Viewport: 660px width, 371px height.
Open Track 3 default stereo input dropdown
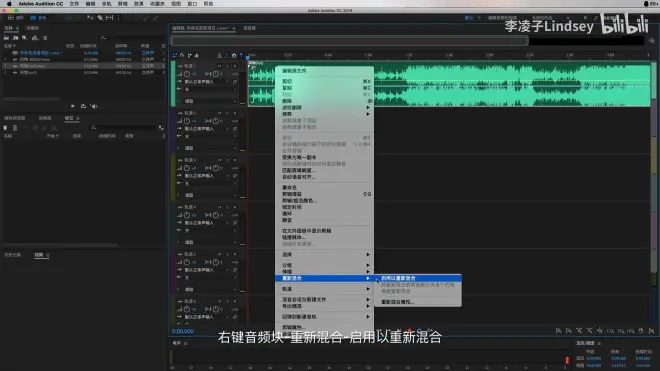pyautogui.click(x=207, y=176)
